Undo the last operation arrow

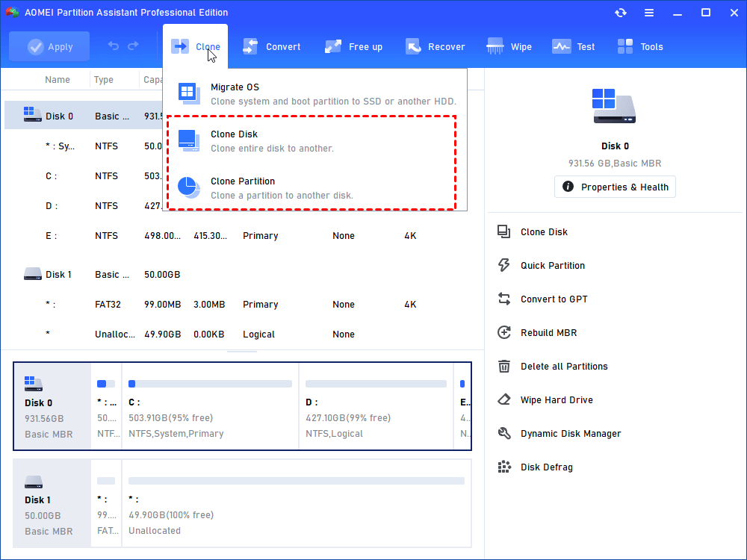tap(114, 46)
